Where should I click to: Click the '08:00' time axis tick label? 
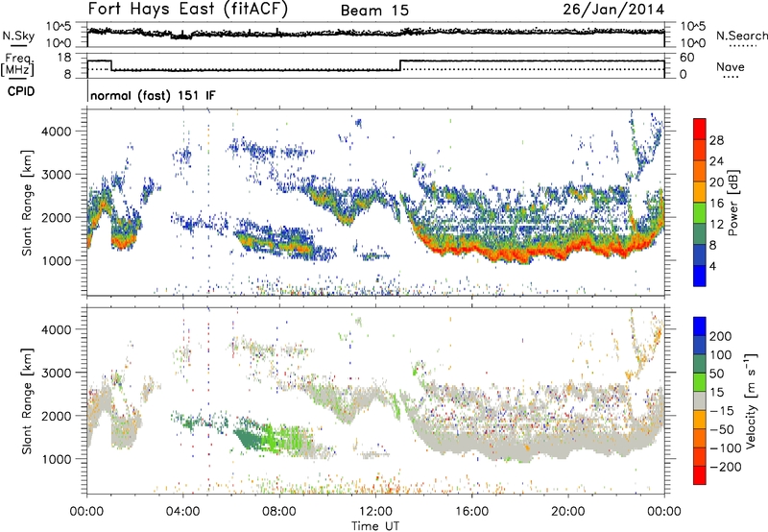click(x=279, y=512)
